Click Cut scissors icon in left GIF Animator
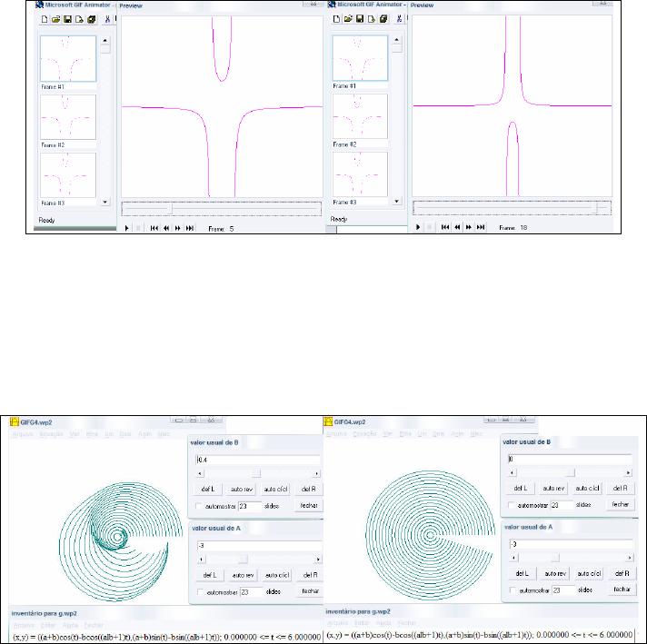 pos(107,19)
